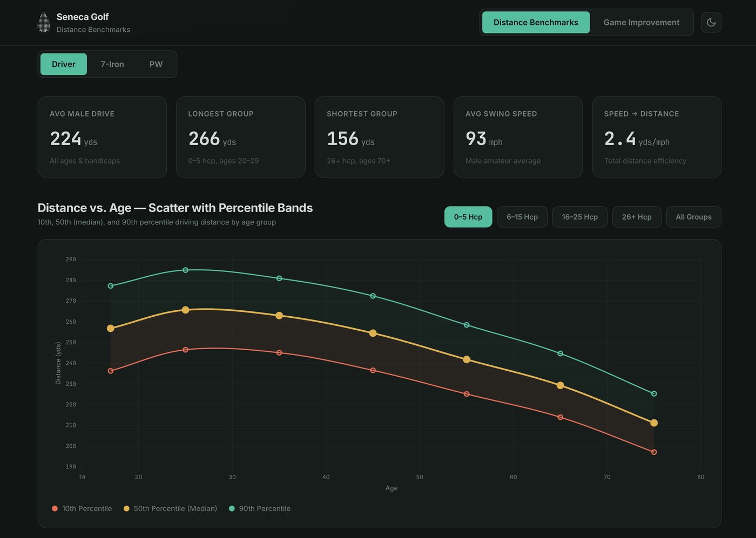The height and width of the screenshot is (538, 756).
Task: Click the 'Total distance efficiency' caption
Action: 645,161
